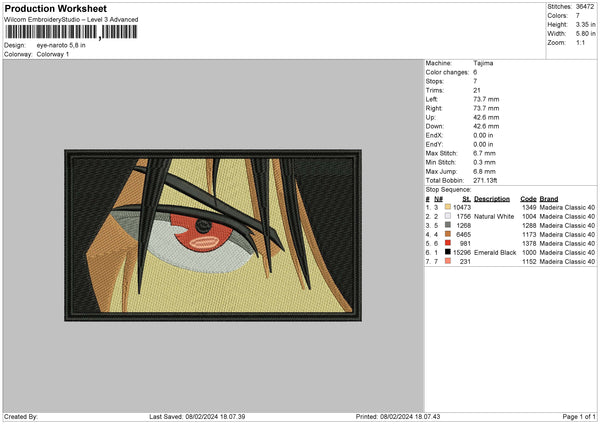Click thread code '1349'
The image size is (600, 424).
pyautogui.click(x=529, y=207)
